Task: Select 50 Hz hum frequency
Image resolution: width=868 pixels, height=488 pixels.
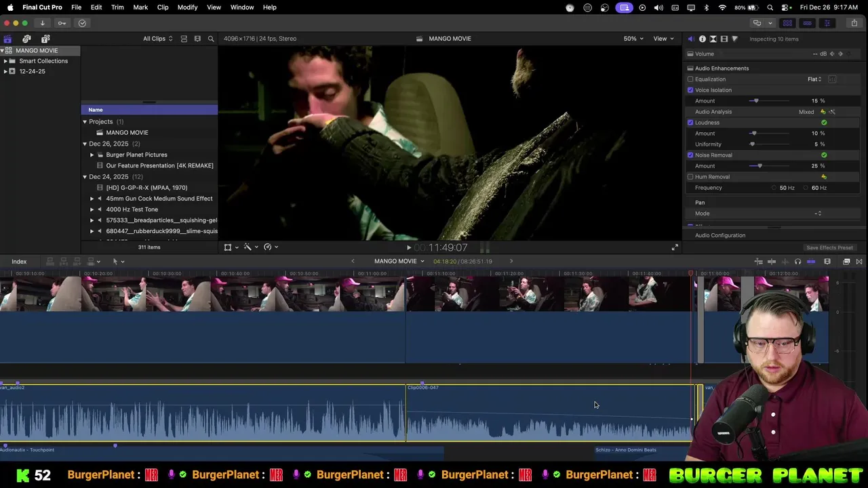Action: pos(774,188)
